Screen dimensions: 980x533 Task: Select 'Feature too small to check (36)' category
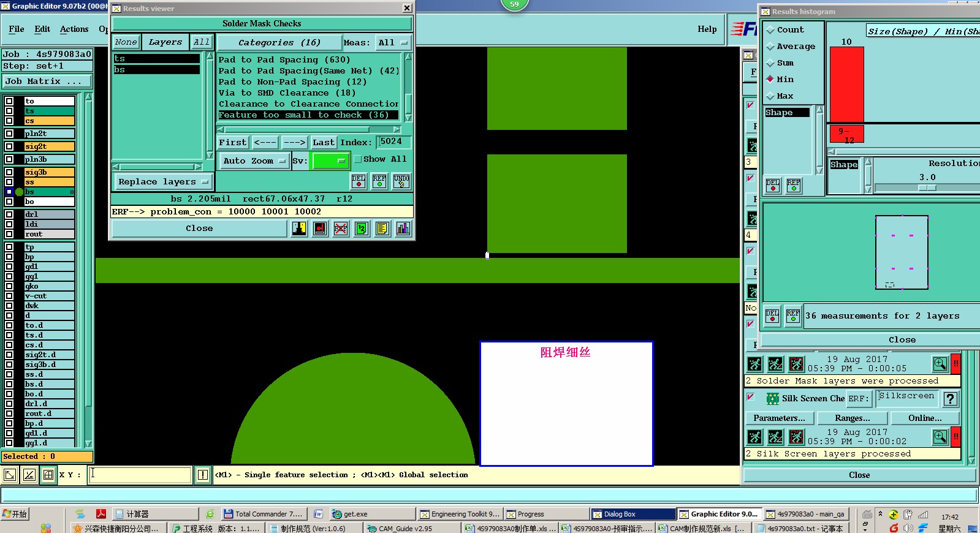point(308,115)
